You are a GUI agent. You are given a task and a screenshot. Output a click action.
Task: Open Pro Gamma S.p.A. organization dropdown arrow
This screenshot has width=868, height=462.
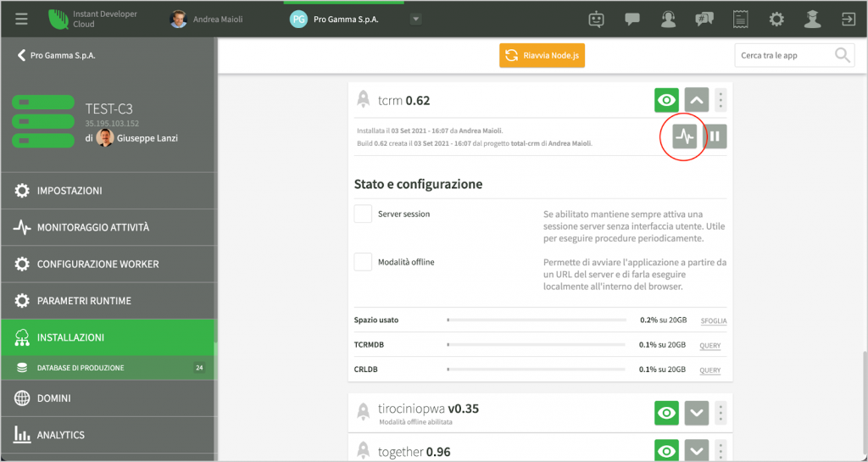pyautogui.click(x=415, y=19)
